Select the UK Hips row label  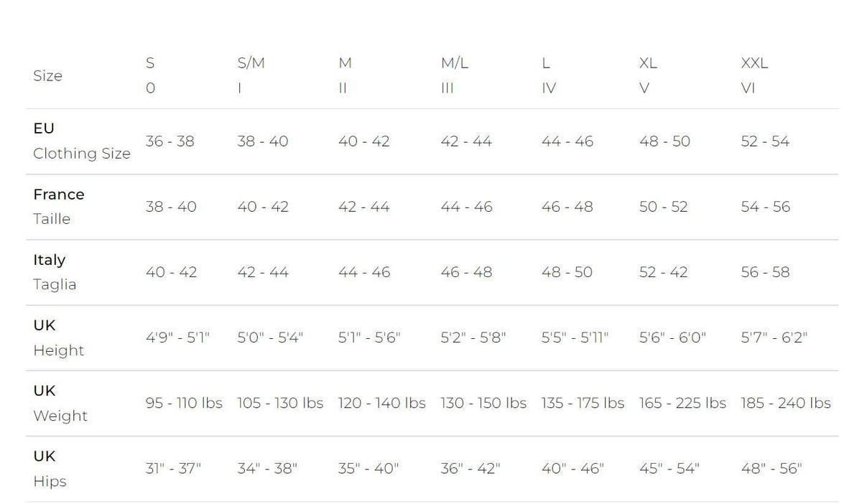point(50,468)
